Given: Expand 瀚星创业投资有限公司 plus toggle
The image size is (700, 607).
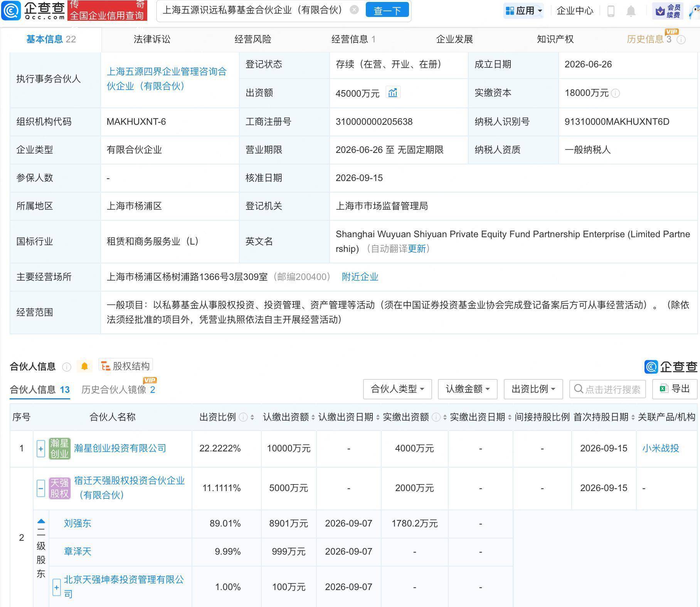Looking at the screenshot, I should pyautogui.click(x=41, y=449).
